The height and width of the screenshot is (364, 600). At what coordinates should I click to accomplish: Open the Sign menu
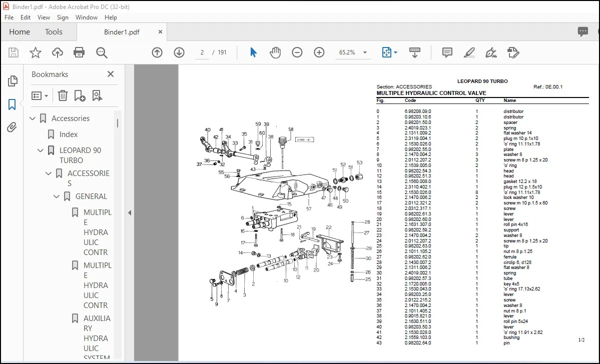pyautogui.click(x=63, y=17)
